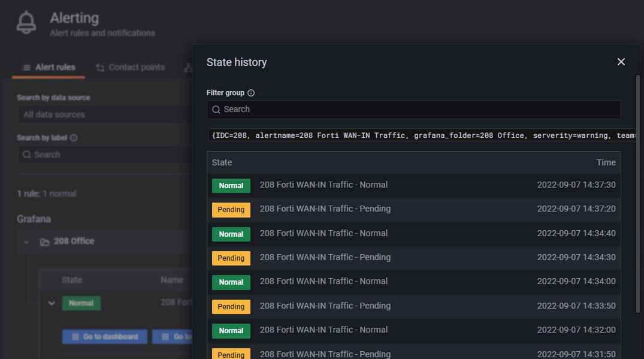Click the Normal state badge in rules list

click(81, 303)
